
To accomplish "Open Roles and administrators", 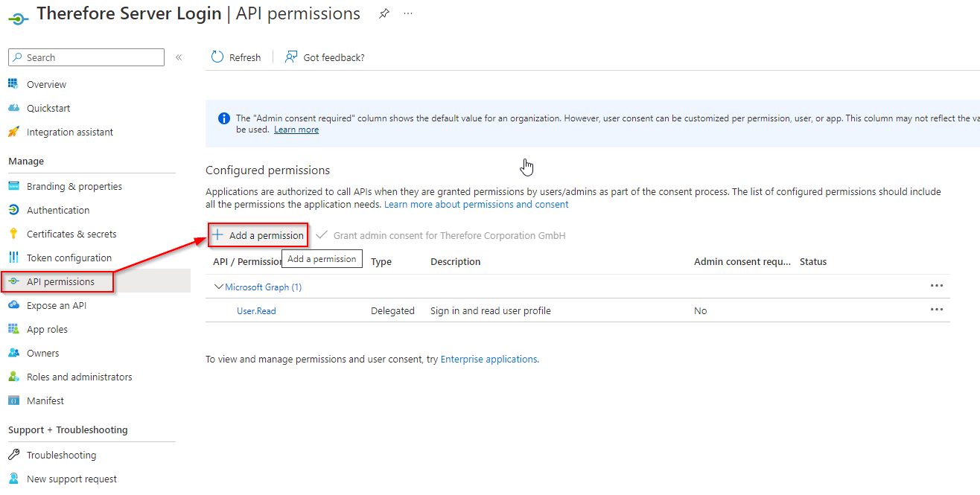I will [80, 377].
